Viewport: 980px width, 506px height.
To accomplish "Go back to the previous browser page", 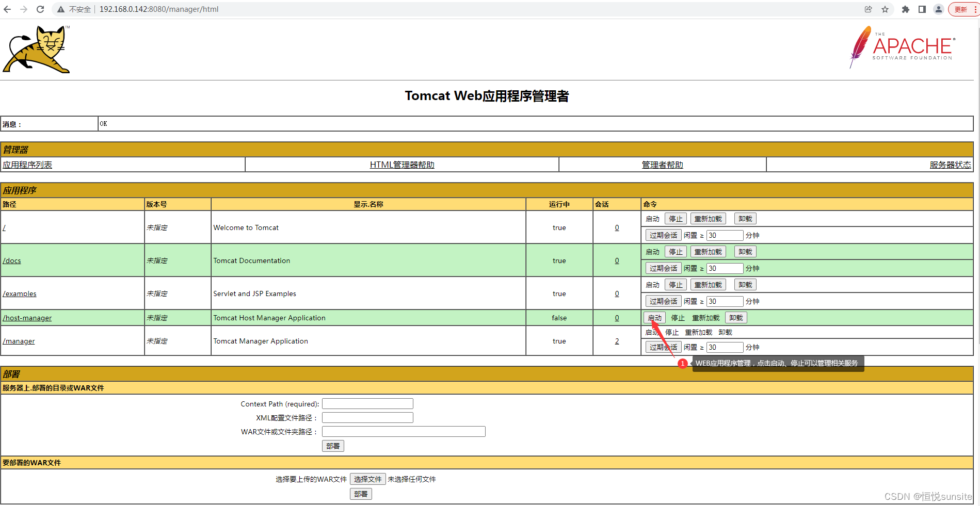I will pos(7,9).
